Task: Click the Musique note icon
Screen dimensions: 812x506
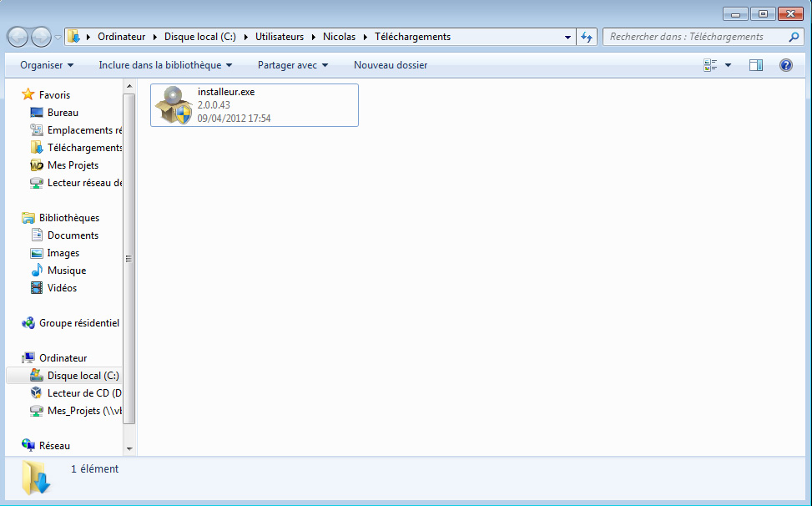Action: (36, 271)
